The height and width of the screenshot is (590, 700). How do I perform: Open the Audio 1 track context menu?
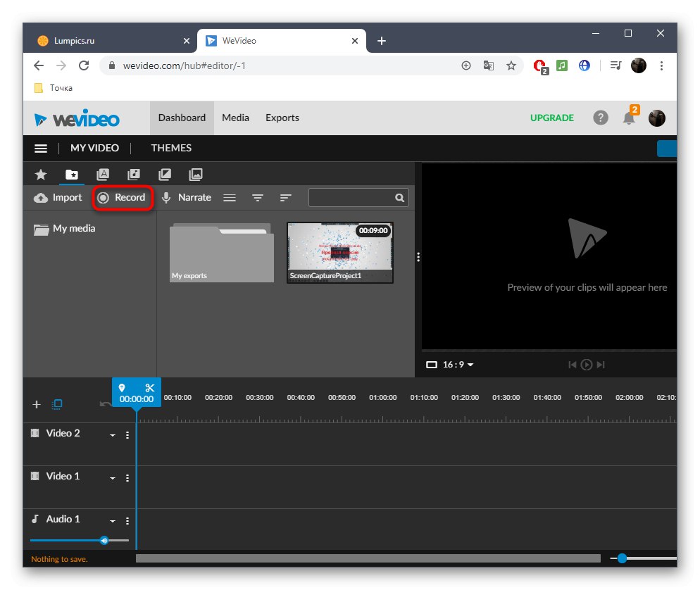point(127,520)
